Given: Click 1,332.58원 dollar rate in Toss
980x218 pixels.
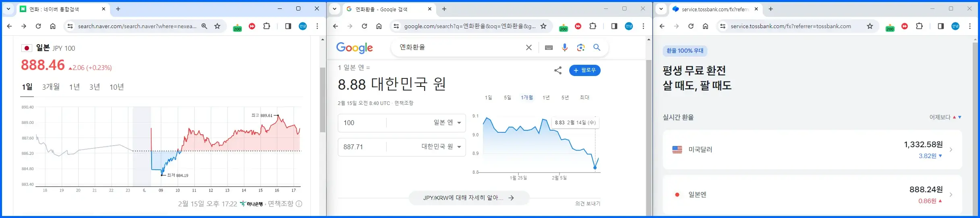Looking at the screenshot, I should click(x=923, y=144).
